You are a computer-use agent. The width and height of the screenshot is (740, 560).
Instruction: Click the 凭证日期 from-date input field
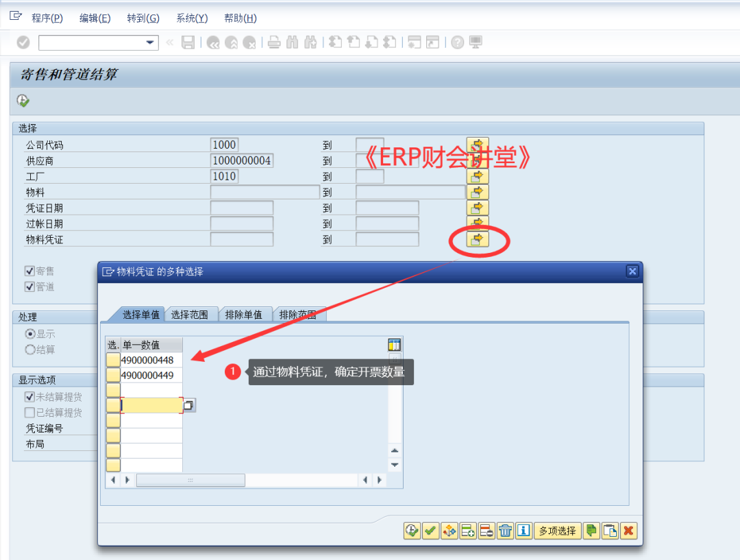[x=242, y=208]
